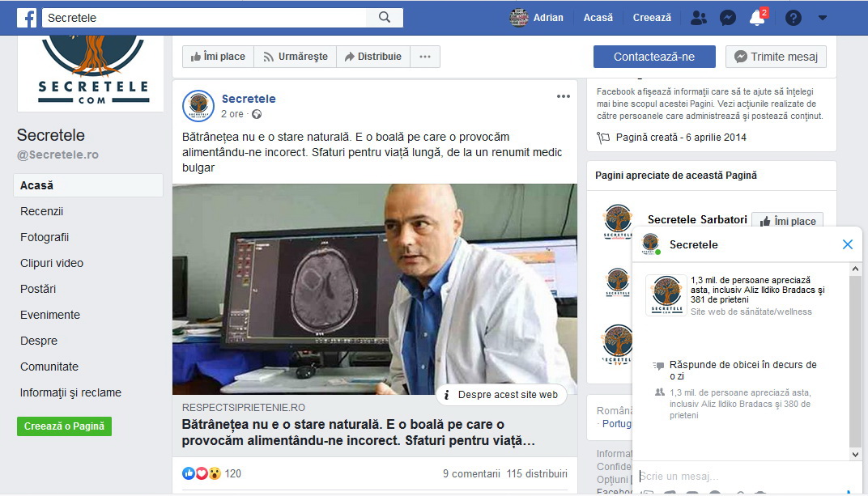Click the RESPECTSIPRIETENIE.RO source link

point(244,408)
